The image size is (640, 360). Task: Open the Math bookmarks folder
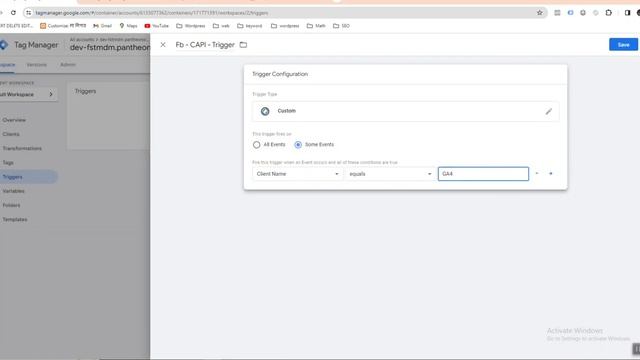click(x=316, y=26)
